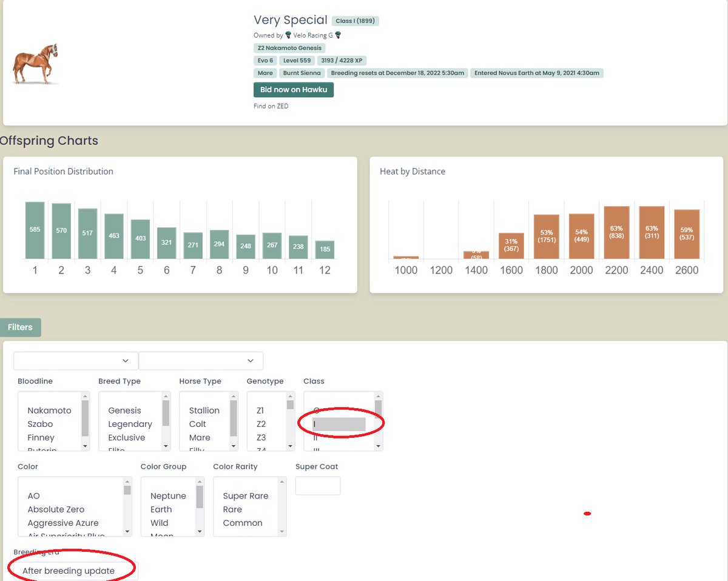Image resolution: width=728 pixels, height=581 pixels.
Task: Open the first empty filter dropdown
Action: coord(76,360)
